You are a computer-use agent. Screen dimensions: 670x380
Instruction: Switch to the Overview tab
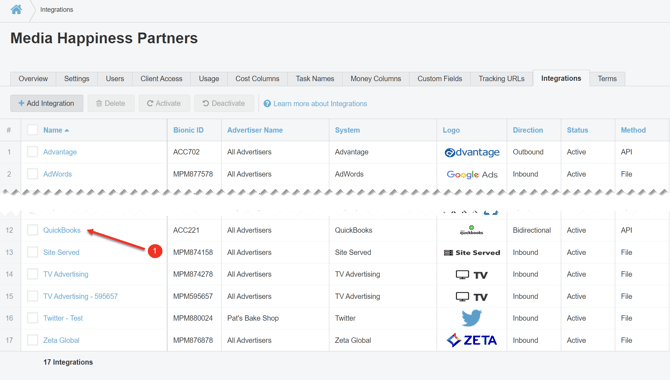[33, 79]
